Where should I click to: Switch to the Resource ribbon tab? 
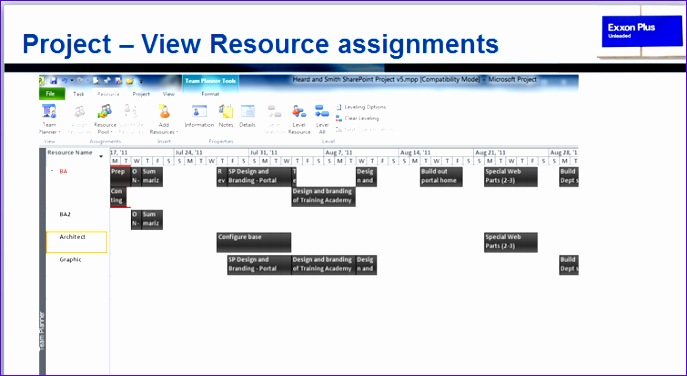tap(108, 94)
